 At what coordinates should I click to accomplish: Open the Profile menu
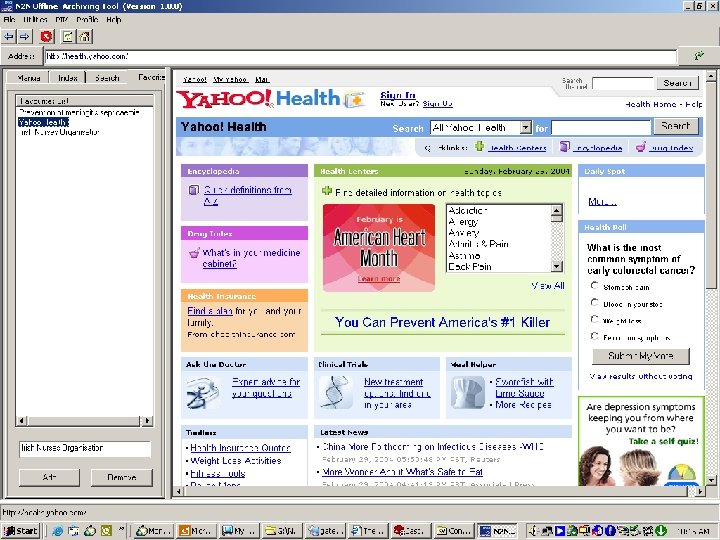click(x=87, y=19)
